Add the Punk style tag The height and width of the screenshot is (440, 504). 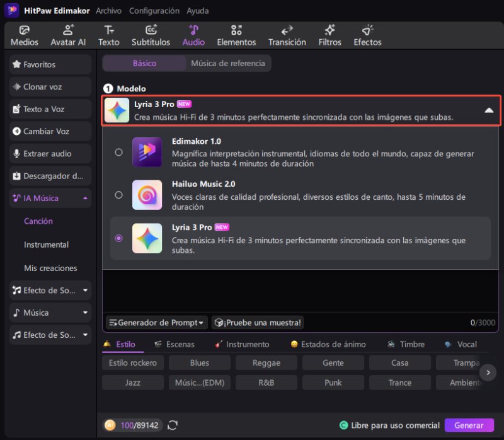333,383
